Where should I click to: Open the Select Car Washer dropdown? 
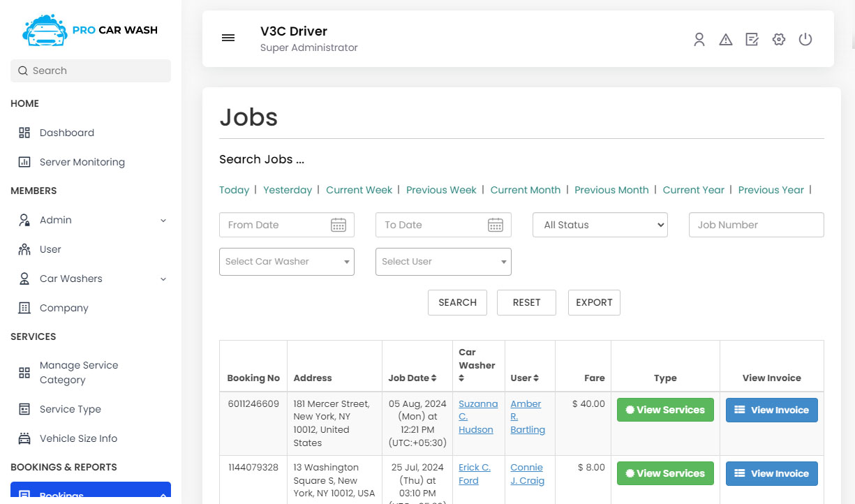click(287, 262)
